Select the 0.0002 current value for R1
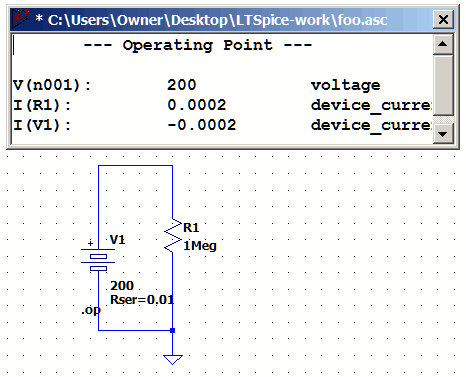The height and width of the screenshot is (377, 466). [x=197, y=105]
